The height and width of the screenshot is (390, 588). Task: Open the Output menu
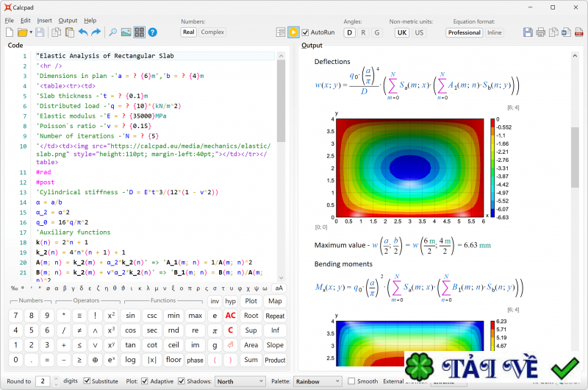click(68, 21)
